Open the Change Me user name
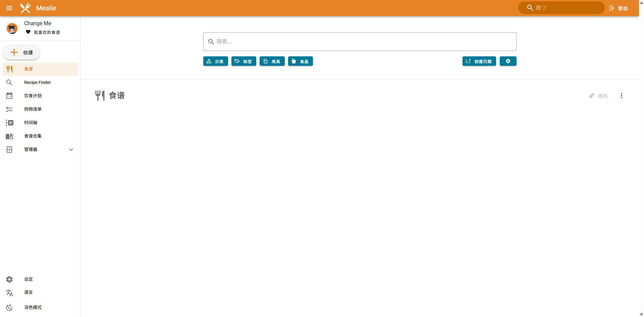This screenshot has height=317, width=644. (x=38, y=23)
